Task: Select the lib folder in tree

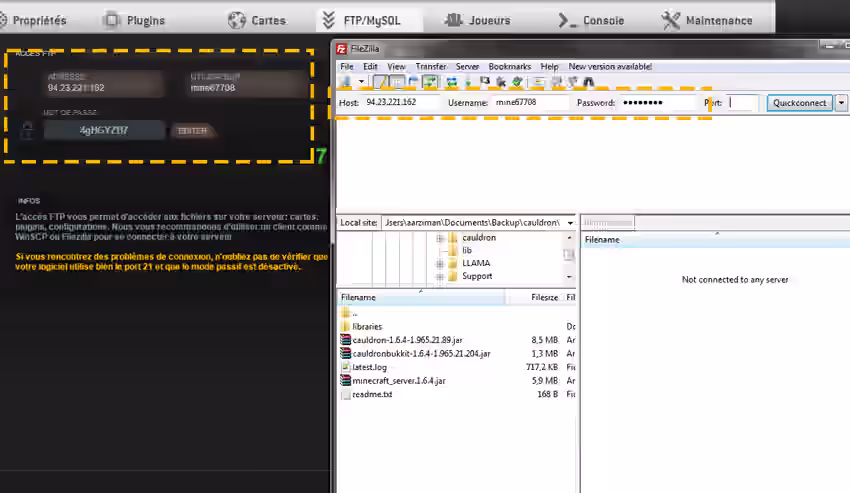Action: click(467, 251)
